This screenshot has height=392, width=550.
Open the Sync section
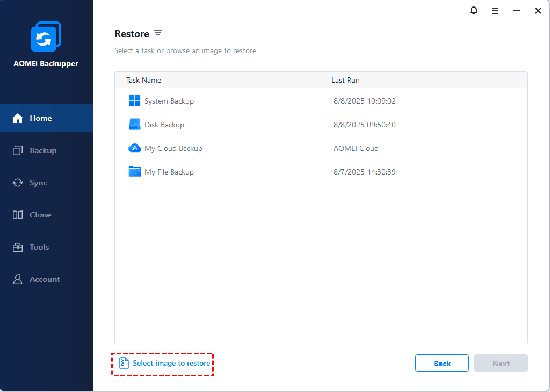46,183
